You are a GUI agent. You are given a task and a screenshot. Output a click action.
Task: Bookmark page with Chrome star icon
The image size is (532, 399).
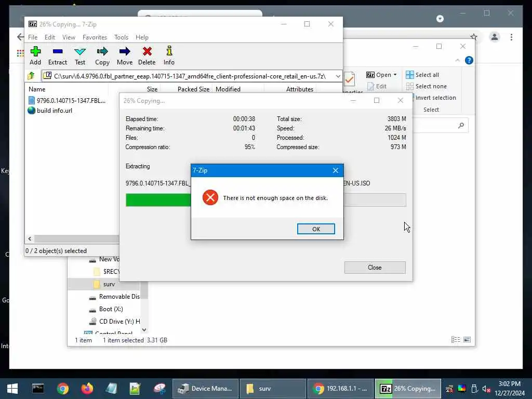[x=474, y=37]
